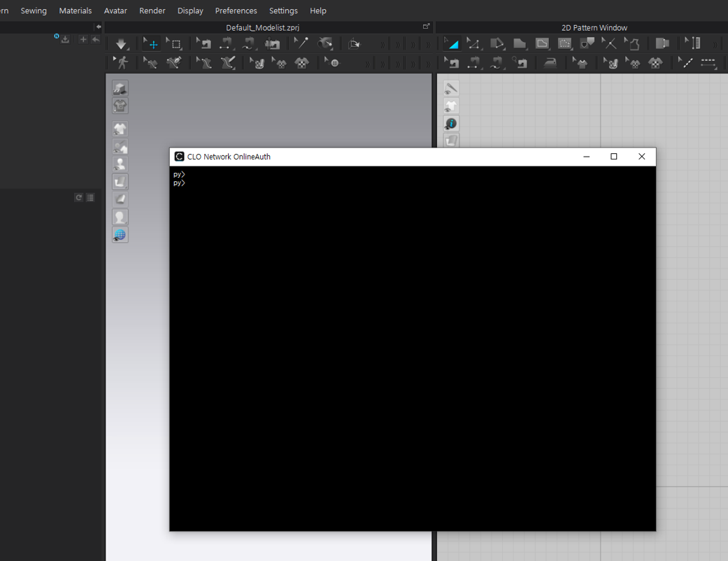Viewport: 728px width, 561px height.
Task: Toggle the garment fit map shirt icon
Action: click(x=120, y=106)
